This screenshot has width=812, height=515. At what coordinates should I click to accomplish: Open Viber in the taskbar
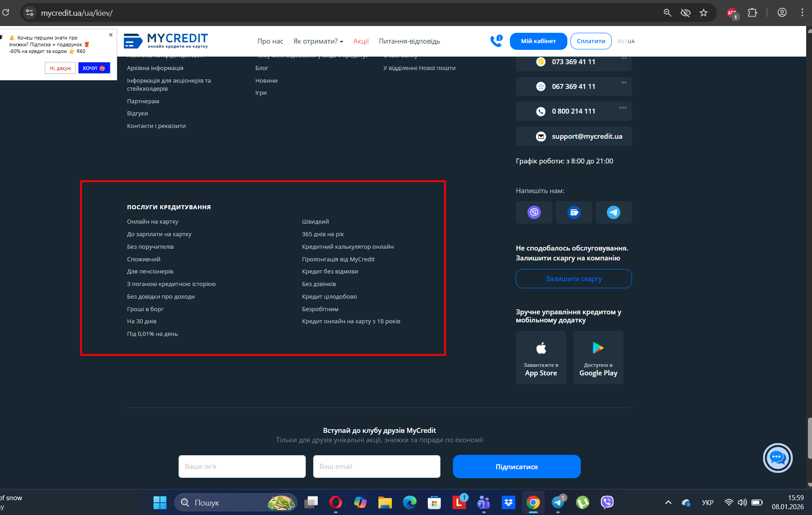[x=607, y=502]
